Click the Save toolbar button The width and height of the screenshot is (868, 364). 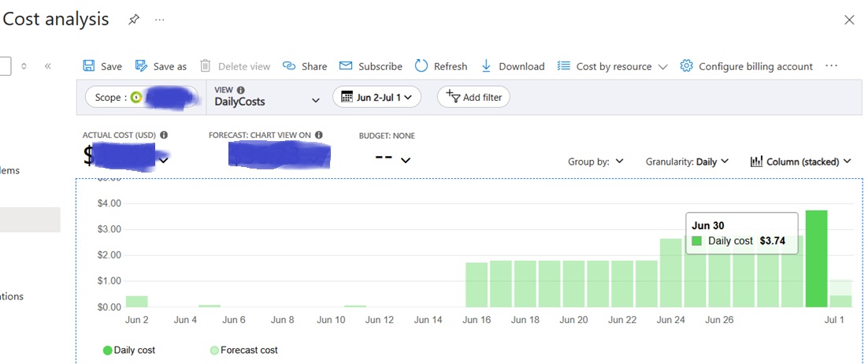[x=102, y=66]
